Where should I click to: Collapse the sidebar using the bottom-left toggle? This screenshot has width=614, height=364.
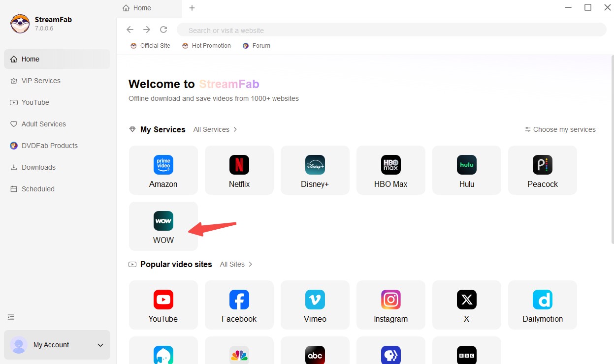11,317
